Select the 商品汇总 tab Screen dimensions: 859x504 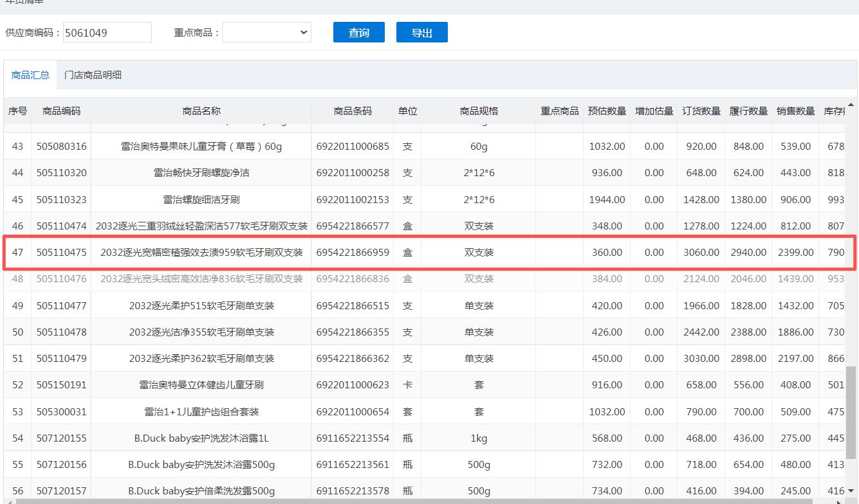coord(30,75)
